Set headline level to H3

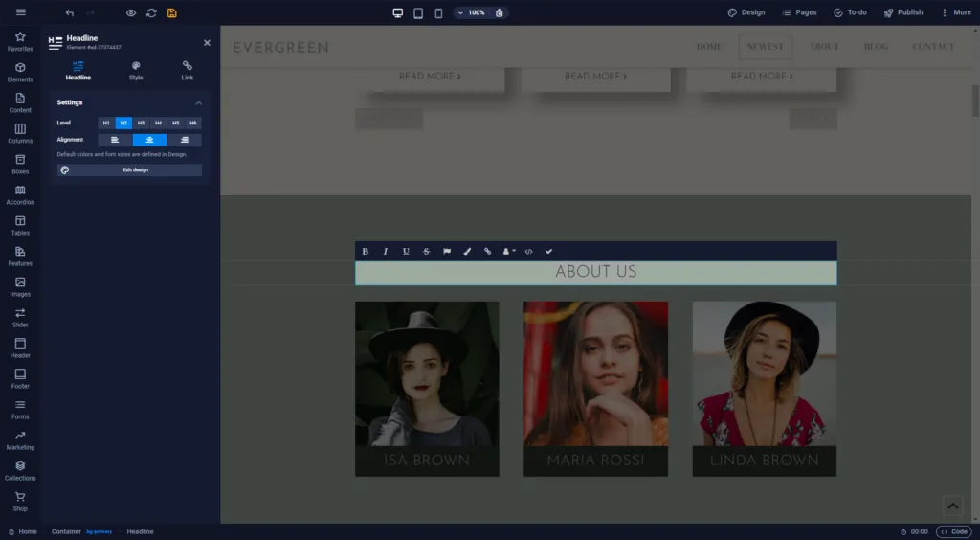pos(142,124)
